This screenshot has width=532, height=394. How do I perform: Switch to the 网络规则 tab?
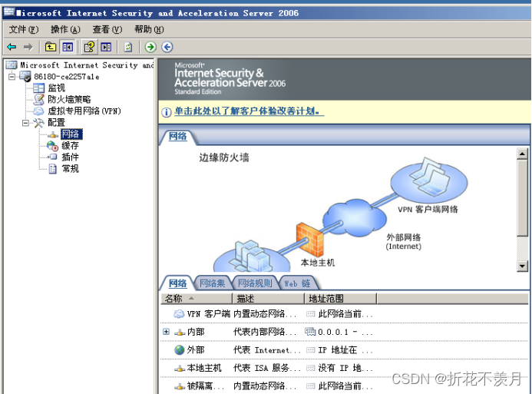point(255,283)
